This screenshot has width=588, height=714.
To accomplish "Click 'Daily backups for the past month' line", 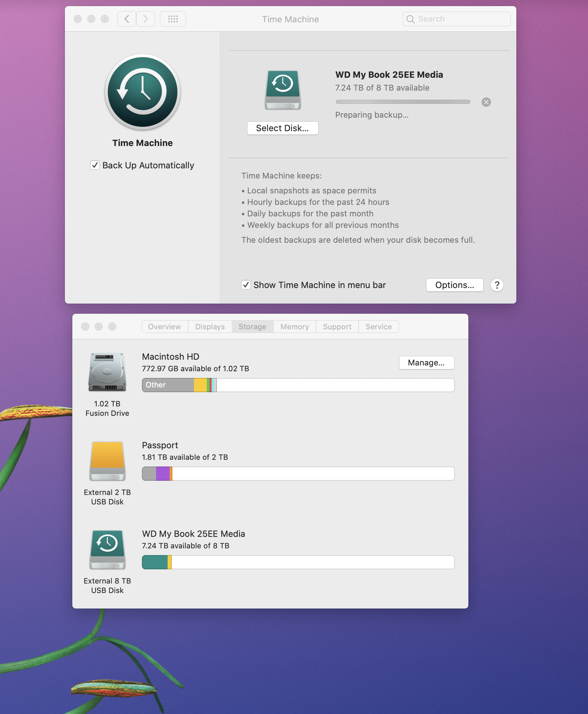I will coord(310,213).
